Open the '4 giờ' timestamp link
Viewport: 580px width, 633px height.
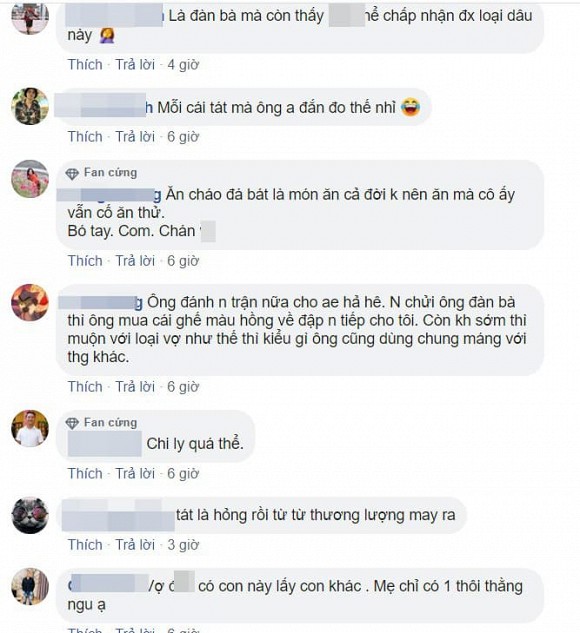tap(183, 65)
